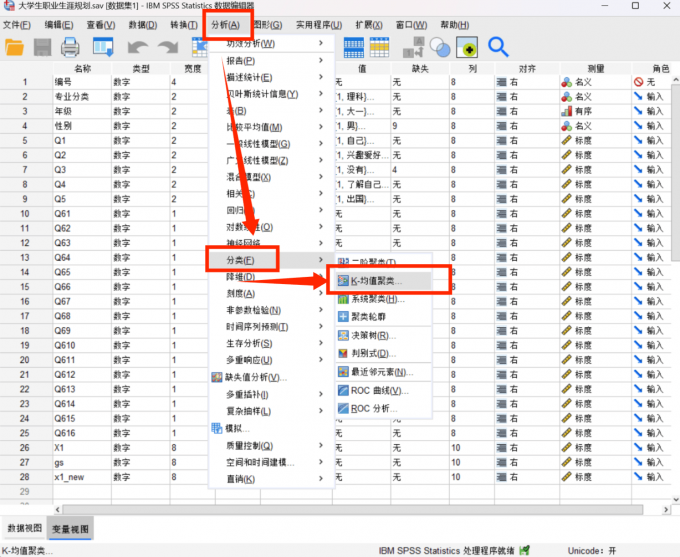Select the 专业分类 variable name cell
The width and height of the screenshot is (680, 557).
(x=82, y=97)
